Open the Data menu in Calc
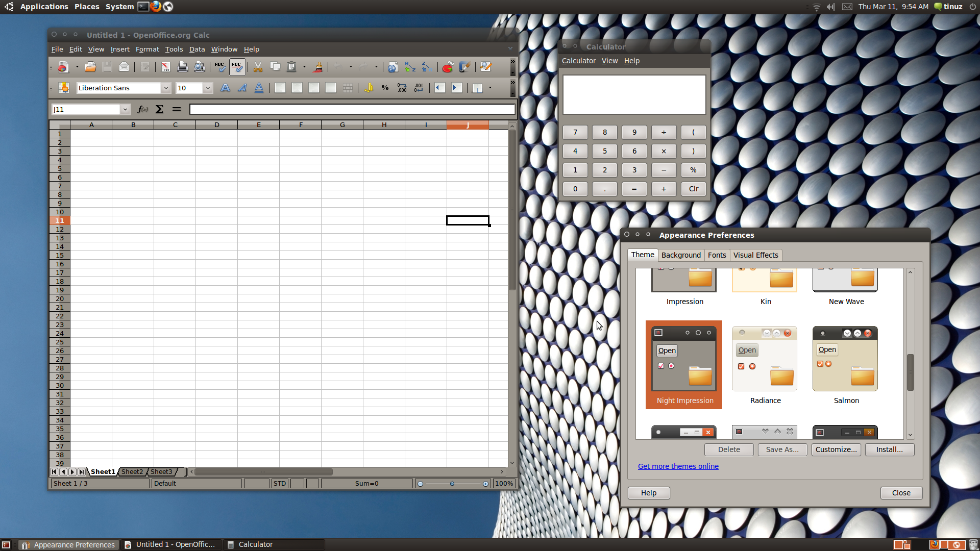The height and width of the screenshot is (551, 980). click(197, 49)
